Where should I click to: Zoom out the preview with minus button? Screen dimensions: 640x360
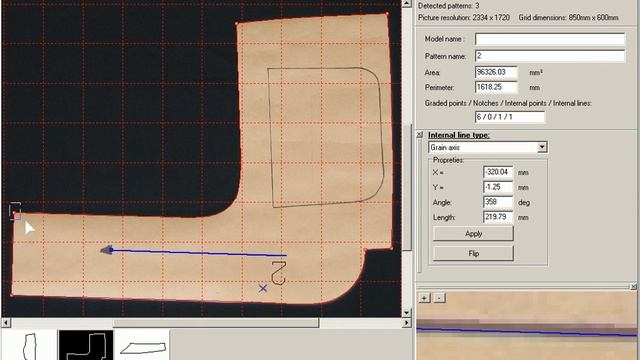click(x=439, y=298)
